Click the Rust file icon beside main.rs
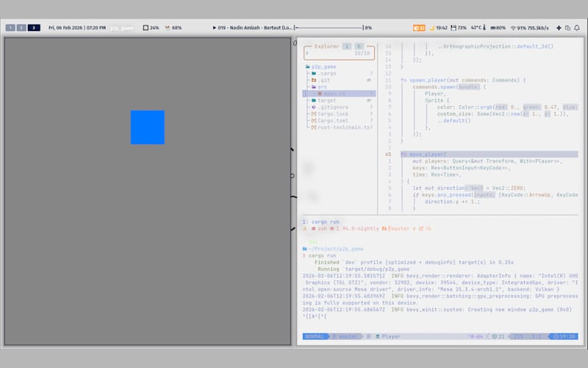 point(320,93)
